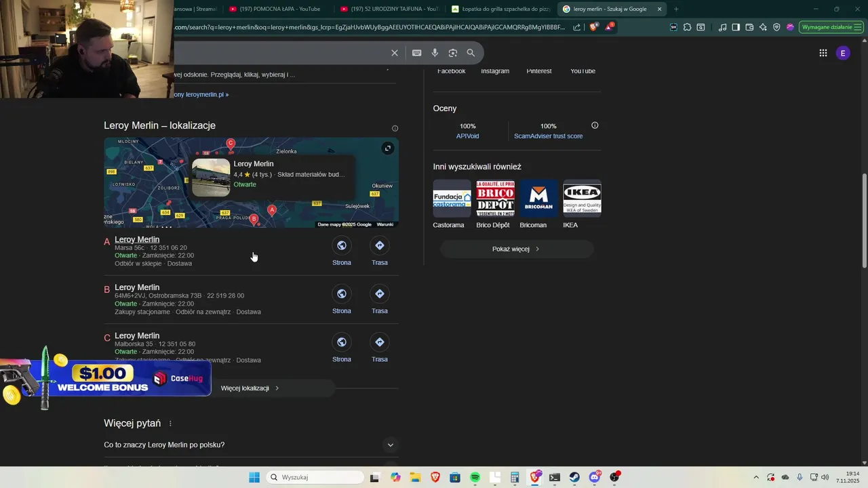Open the on-screen keyboard input tool
This screenshot has height=488, width=868.
(x=416, y=53)
